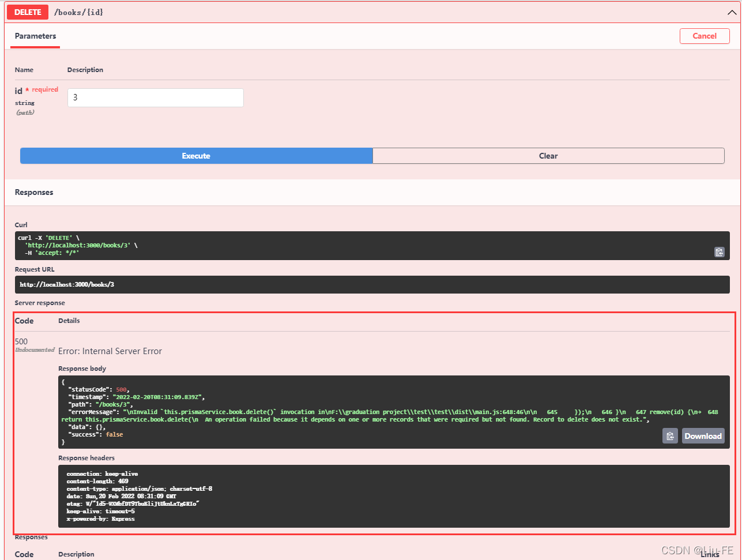Click the "path": "/books/3" line
The height and width of the screenshot is (560, 742).
click(x=100, y=404)
